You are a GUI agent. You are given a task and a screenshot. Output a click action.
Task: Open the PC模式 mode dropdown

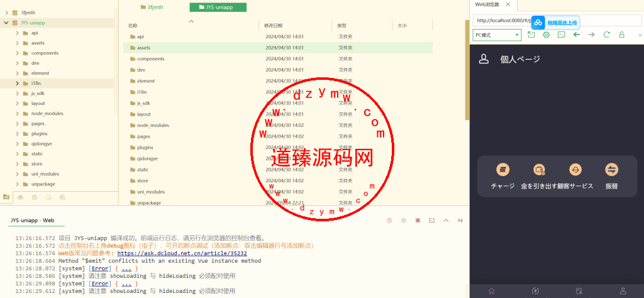click(497, 35)
